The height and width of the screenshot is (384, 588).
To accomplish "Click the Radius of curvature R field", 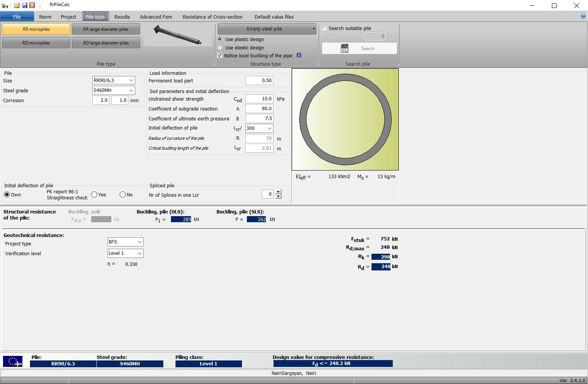I will coord(259,139).
